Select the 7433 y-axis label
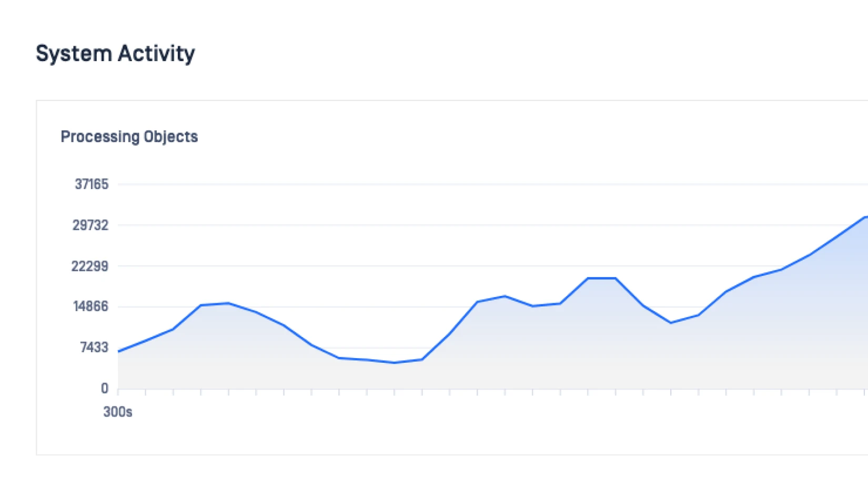This screenshot has width=868, height=496. 94,348
